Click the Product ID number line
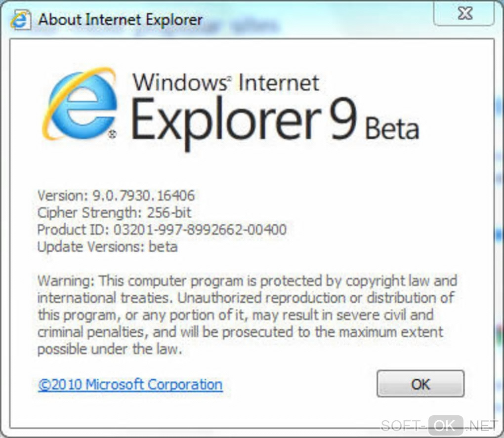 point(162,230)
